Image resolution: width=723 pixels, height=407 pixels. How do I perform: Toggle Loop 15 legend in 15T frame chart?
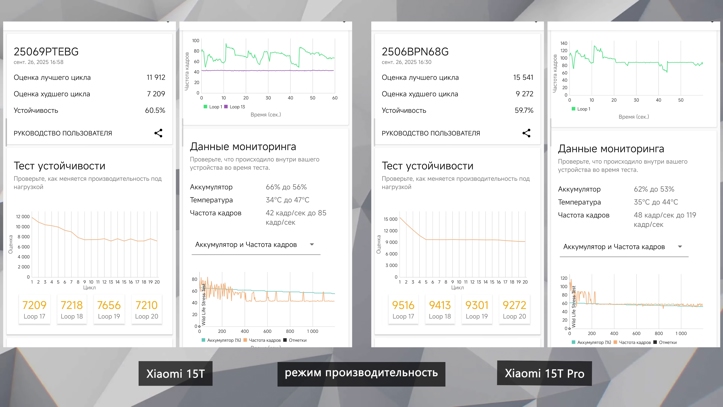tap(235, 107)
